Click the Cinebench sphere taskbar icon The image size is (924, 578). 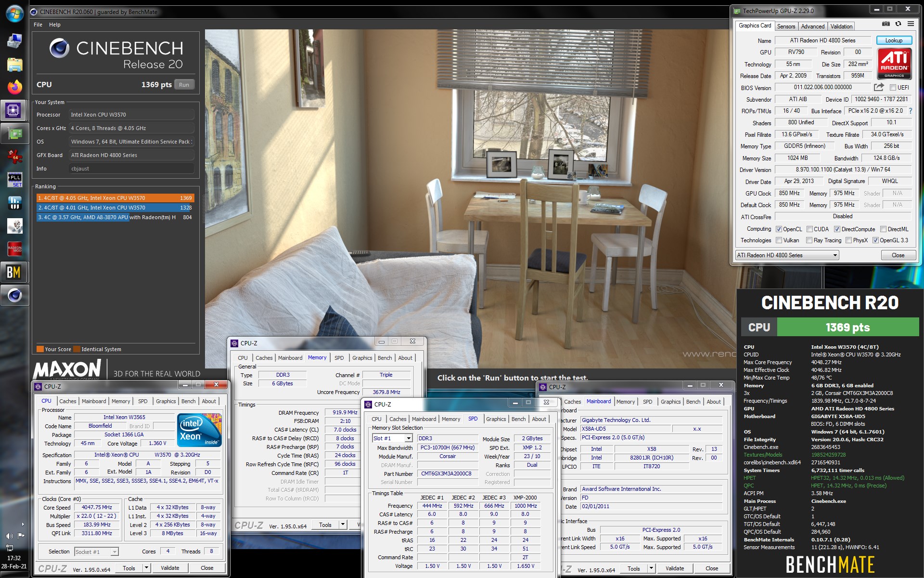click(14, 295)
